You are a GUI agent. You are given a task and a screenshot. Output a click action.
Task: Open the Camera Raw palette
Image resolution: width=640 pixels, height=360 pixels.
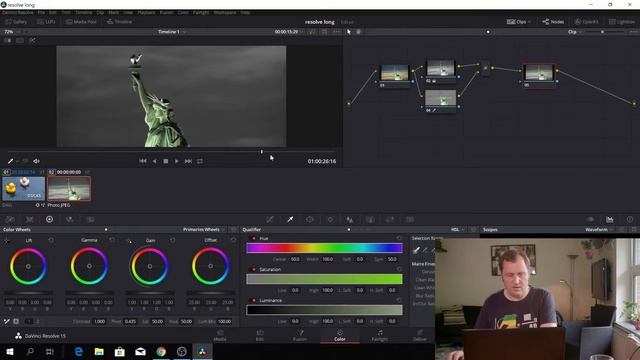(x=10, y=220)
